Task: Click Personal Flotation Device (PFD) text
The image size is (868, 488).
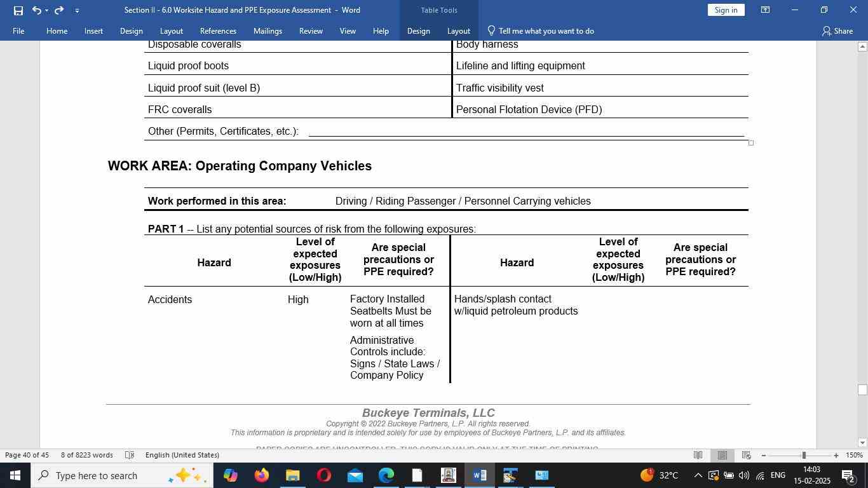Action: [529, 109]
